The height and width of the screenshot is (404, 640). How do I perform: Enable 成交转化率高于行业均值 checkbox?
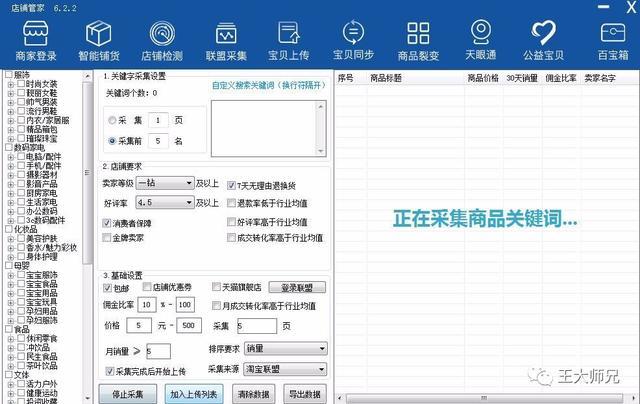[x=231, y=237]
